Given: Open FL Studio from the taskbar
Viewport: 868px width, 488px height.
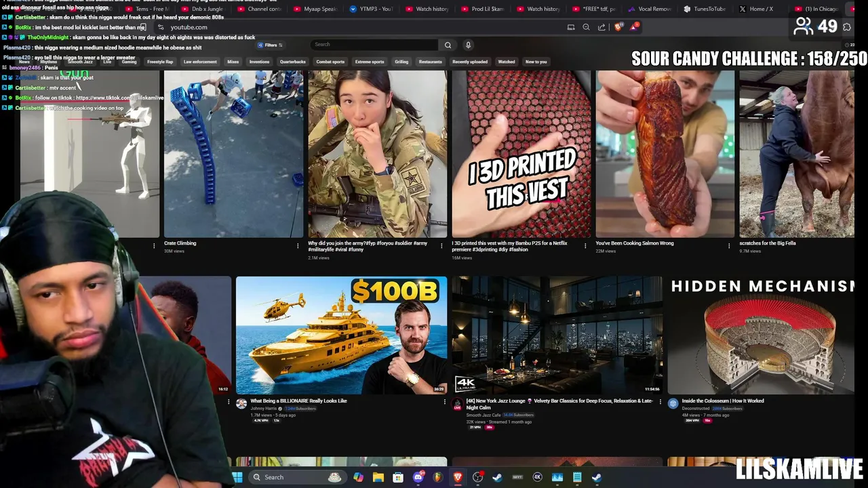Looking at the screenshot, I should (x=437, y=477).
